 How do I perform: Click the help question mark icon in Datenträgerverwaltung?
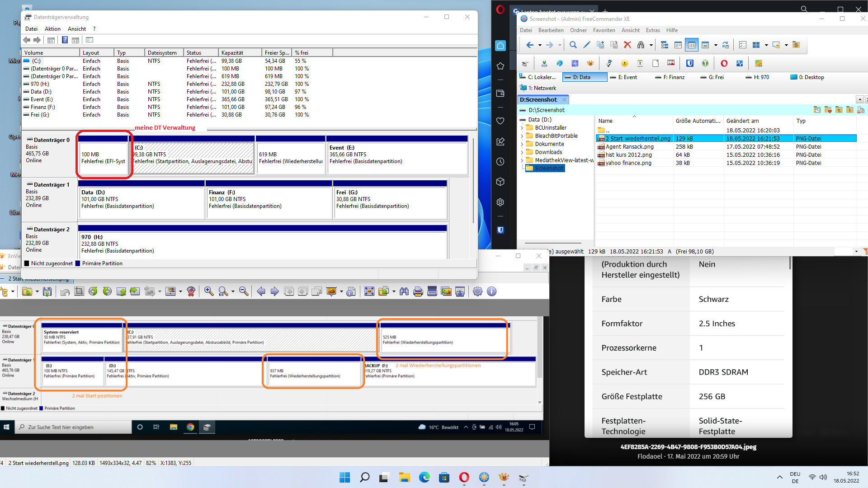(x=65, y=40)
